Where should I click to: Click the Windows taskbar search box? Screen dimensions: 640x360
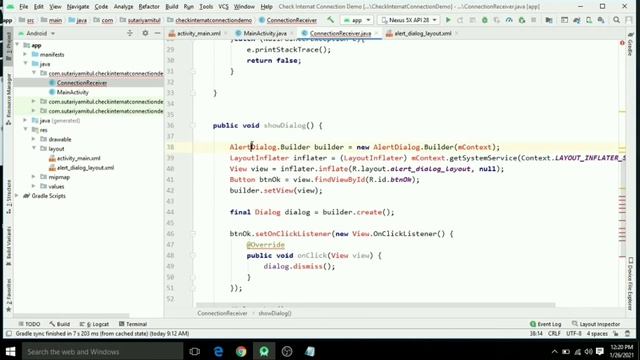click(102, 351)
